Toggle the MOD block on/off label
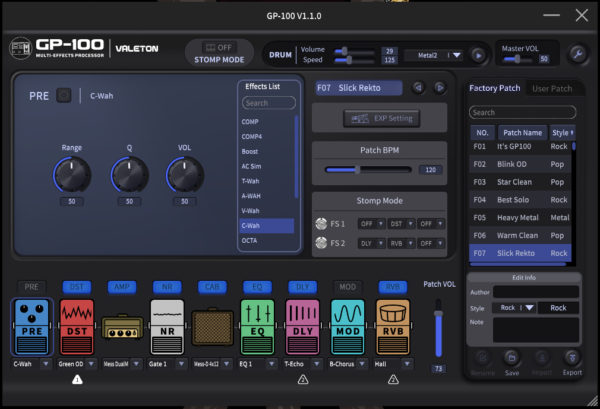 click(x=348, y=287)
